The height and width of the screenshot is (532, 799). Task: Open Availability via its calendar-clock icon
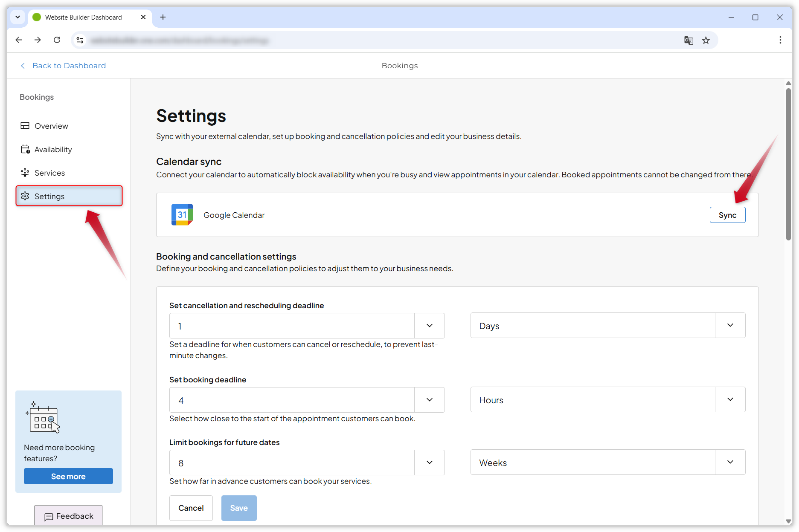[25, 149]
